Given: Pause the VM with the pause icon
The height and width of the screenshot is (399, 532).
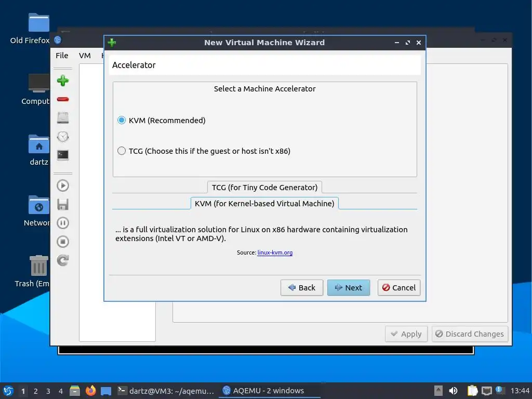Looking at the screenshot, I should coord(63,223).
